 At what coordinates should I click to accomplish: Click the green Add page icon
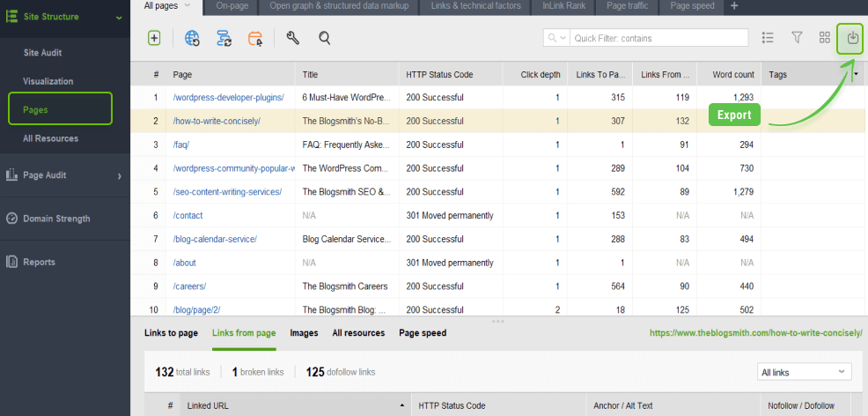pos(154,38)
